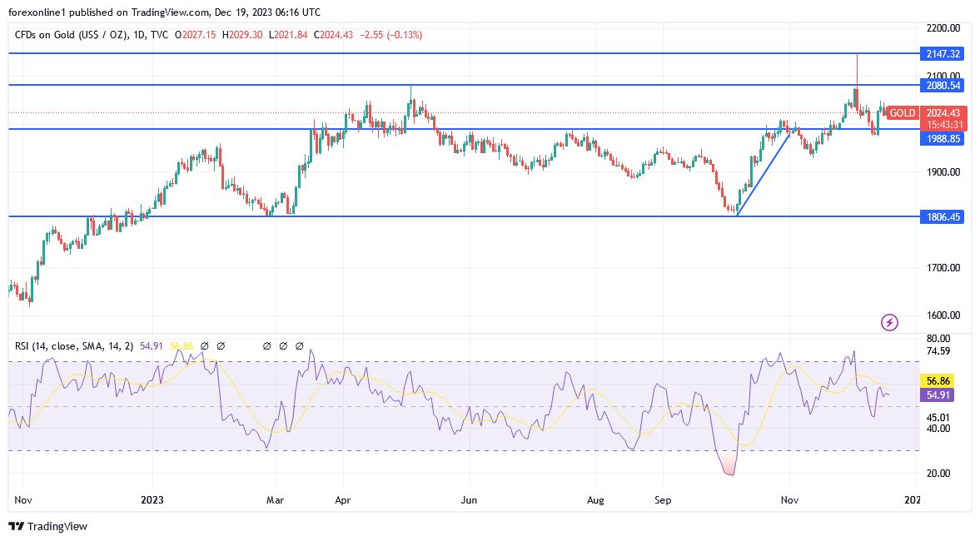
Task: Open instant trading via the lightning bolt icon
Action: pyautogui.click(x=888, y=322)
